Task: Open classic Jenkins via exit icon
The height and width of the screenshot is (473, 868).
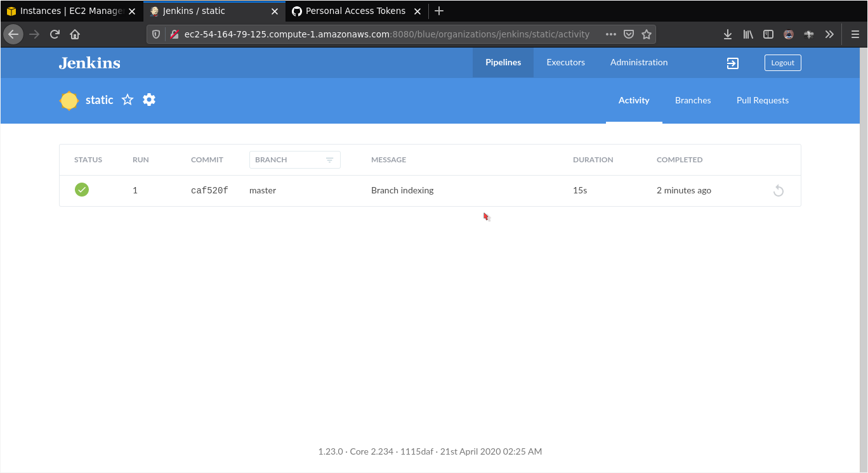Action: (733, 63)
